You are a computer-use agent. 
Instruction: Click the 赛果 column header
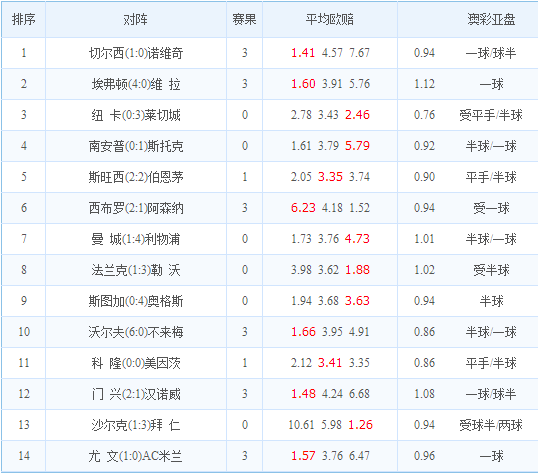[244, 19]
